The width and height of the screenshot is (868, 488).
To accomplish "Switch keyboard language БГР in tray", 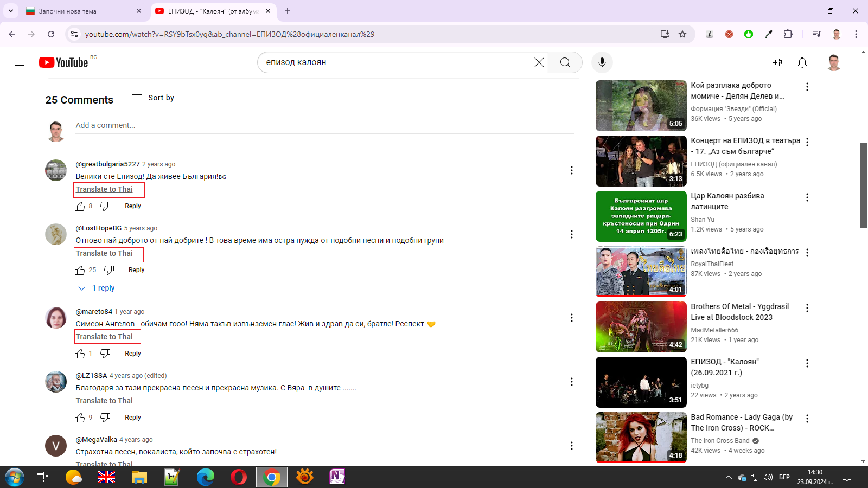I will (x=784, y=477).
